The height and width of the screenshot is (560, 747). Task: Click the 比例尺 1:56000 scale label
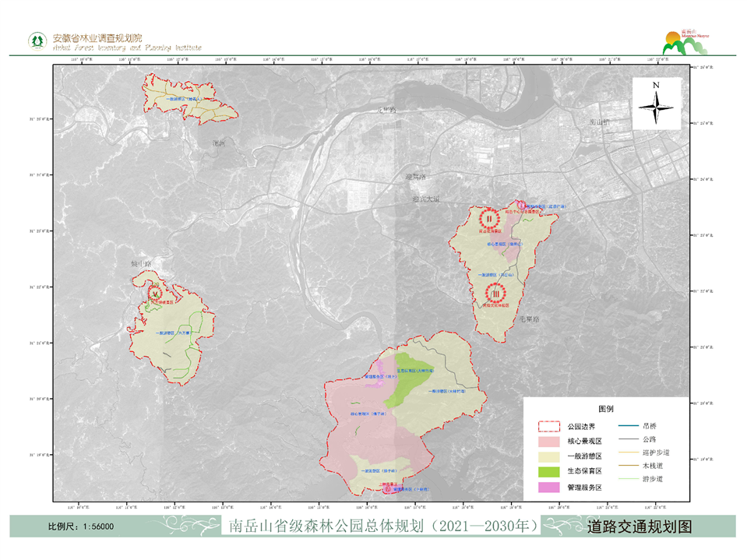pos(81,527)
